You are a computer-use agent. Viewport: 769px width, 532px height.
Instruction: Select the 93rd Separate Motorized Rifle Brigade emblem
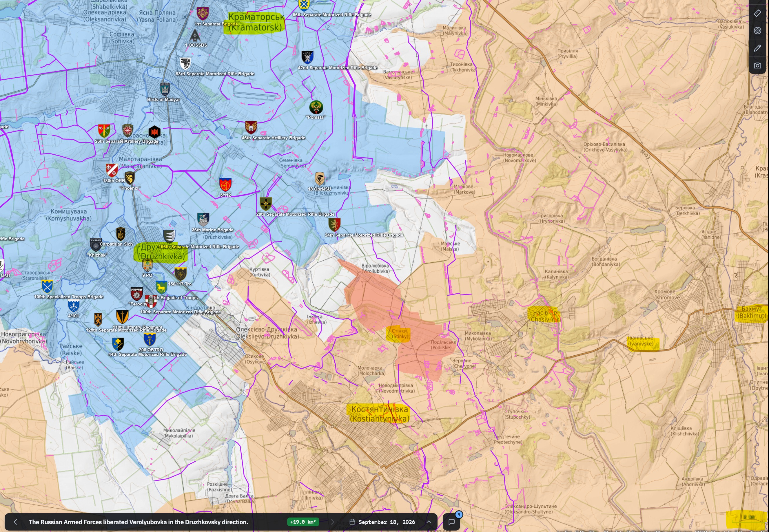pos(185,63)
